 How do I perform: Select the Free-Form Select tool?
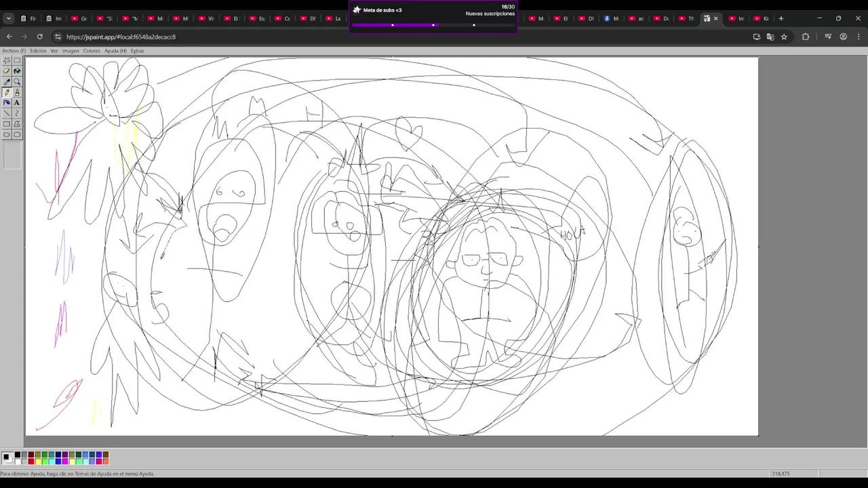[7, 60]
